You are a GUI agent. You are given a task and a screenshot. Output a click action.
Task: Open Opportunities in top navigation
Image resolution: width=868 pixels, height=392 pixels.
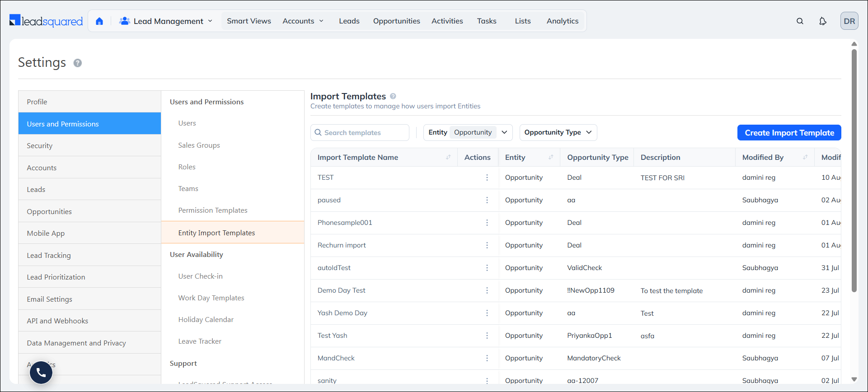[396, 21]
